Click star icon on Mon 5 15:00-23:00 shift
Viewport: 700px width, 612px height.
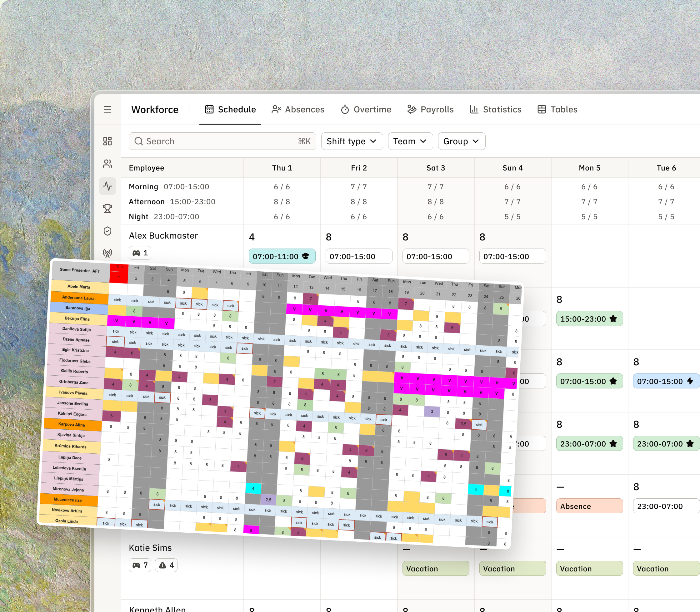coord(613,318)
